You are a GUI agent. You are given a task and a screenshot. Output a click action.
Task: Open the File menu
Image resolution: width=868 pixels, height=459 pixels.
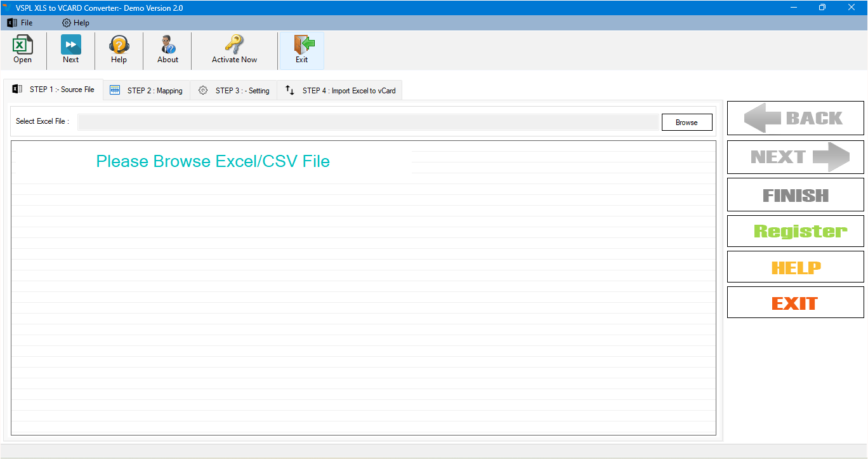coord(20,23)
